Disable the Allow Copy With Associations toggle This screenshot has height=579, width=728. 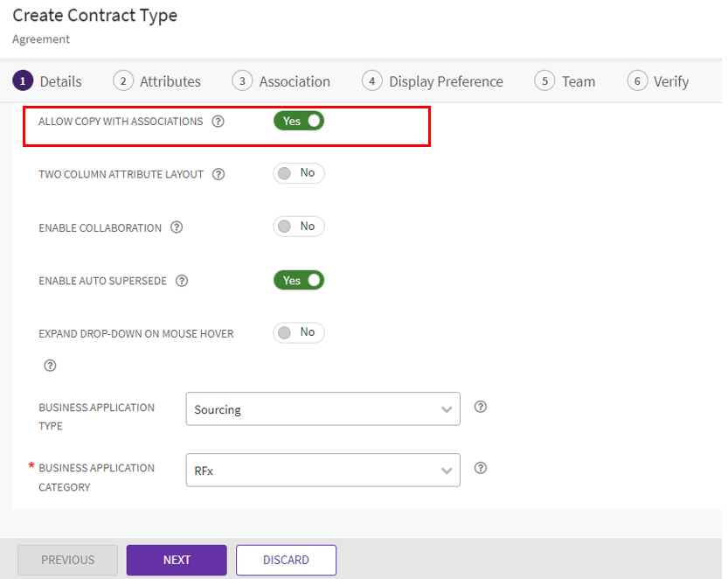point(299,121)
